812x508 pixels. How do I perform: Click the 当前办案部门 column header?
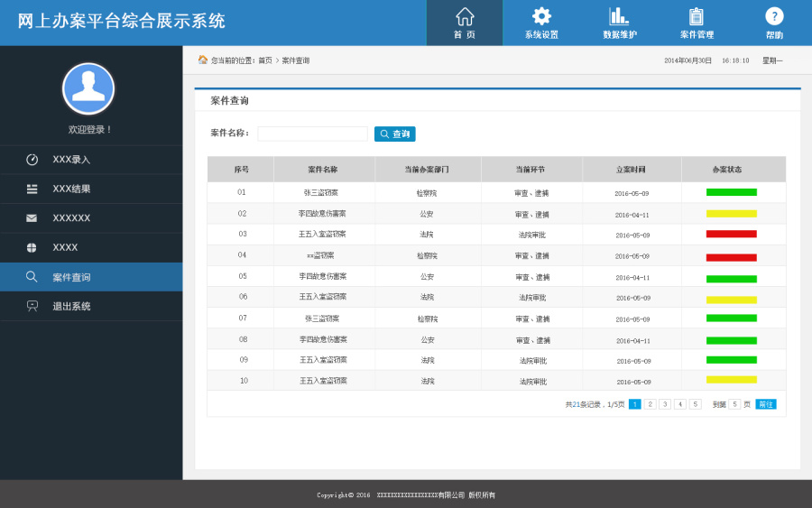tap(427, 170)
